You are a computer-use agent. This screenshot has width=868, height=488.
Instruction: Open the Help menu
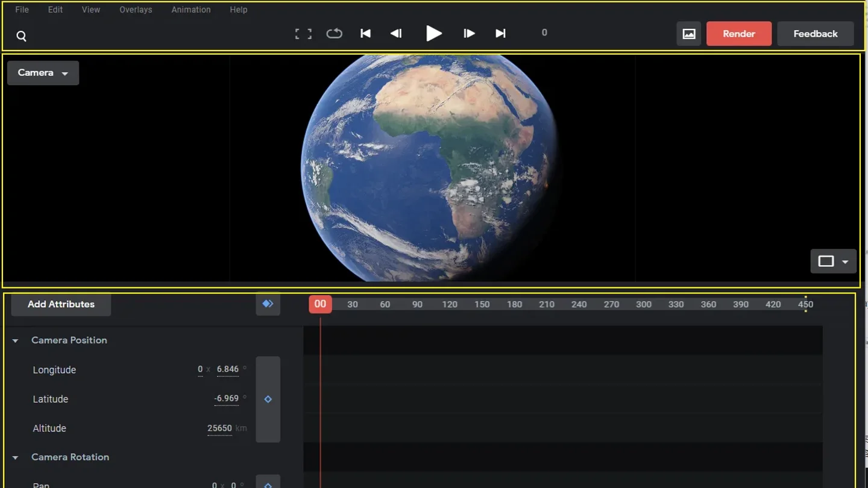(239, 10)
